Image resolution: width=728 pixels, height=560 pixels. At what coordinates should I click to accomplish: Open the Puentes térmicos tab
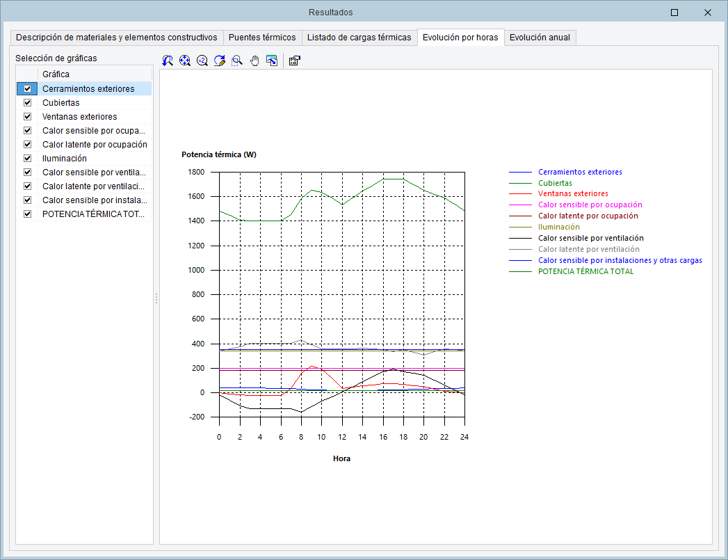262,38
